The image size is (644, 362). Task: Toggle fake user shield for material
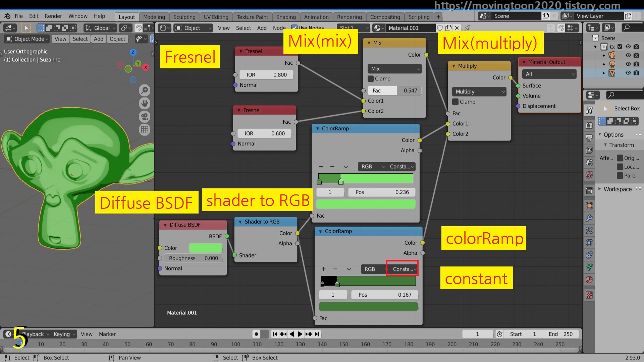440,28
